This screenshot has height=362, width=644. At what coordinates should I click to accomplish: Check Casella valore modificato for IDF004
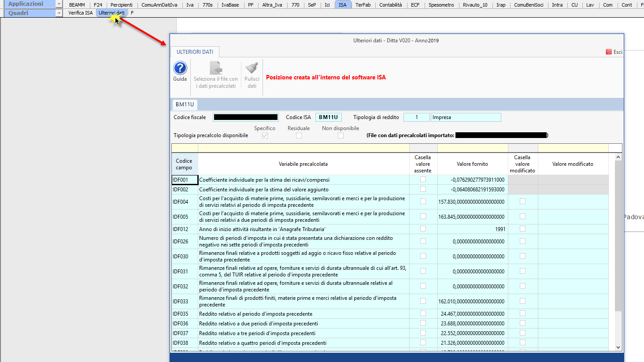point(522,202)
